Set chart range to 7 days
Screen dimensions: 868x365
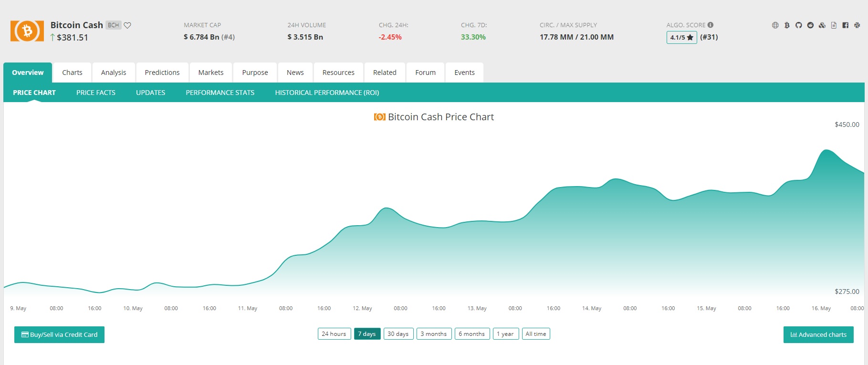(367, 334)
